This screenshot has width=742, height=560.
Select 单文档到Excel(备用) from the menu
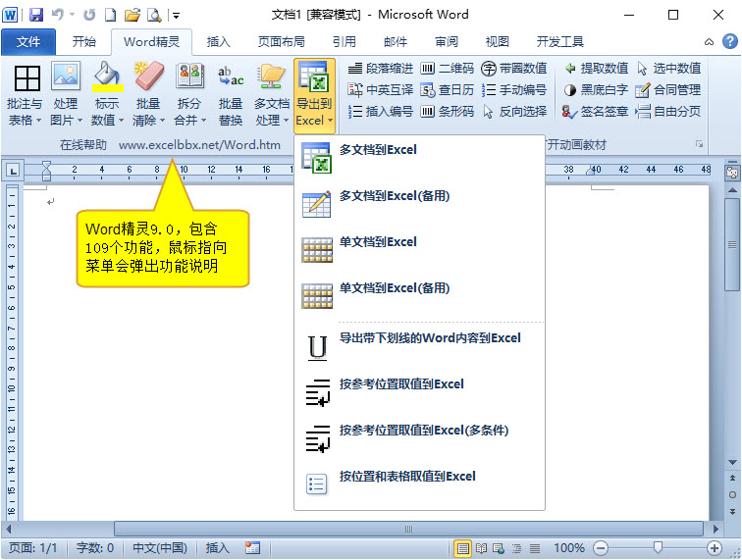tap(419, 296)
